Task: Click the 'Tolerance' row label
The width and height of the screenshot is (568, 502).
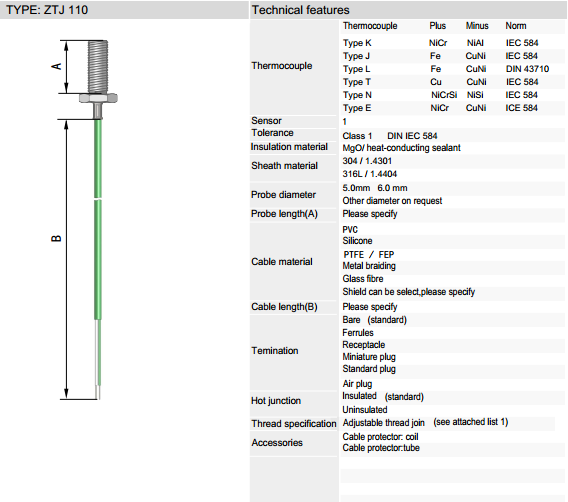Action: point(272,133)
